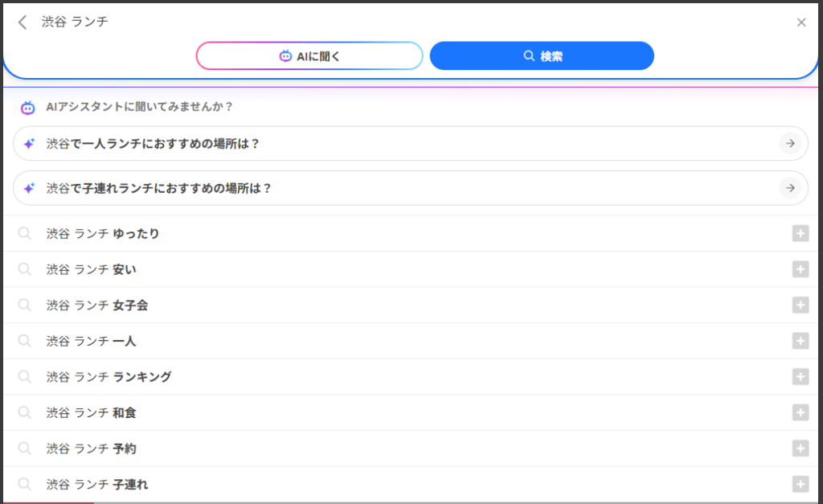
Task: Click the arrow on the 子連れランチ AI suggestion
Action: pos(792,188)
